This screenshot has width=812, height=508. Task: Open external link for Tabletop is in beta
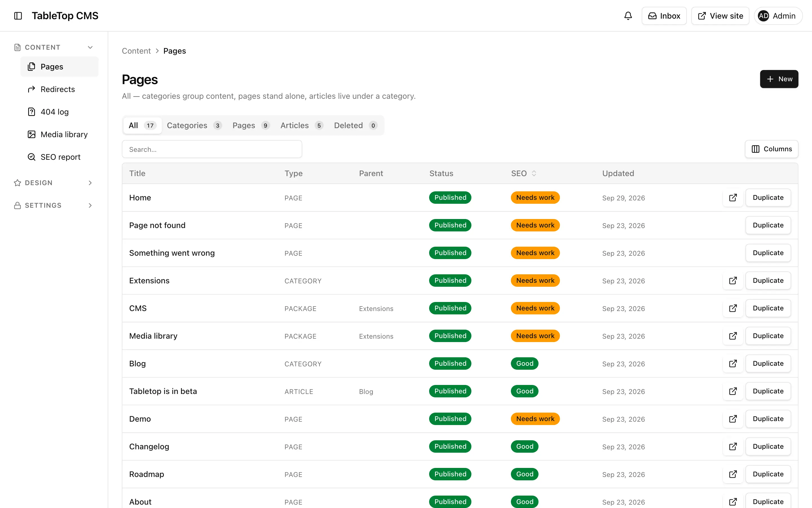(x=733, y=391)
